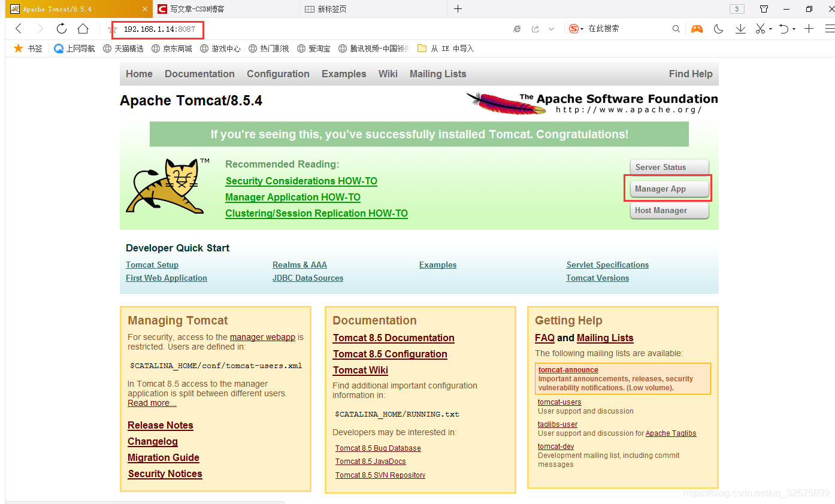Open the 上网导航 bookmark
Viewport: 835px width, 504px height.
tap(74, 48)
